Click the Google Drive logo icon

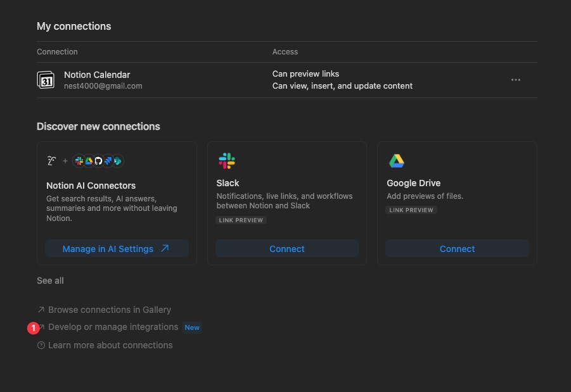[x=397, y=161]
